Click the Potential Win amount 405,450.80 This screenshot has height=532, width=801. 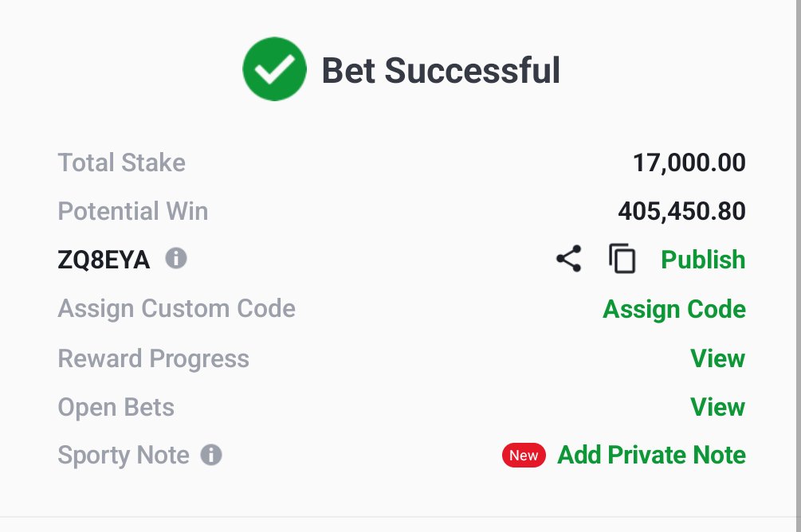coord(682,211)
